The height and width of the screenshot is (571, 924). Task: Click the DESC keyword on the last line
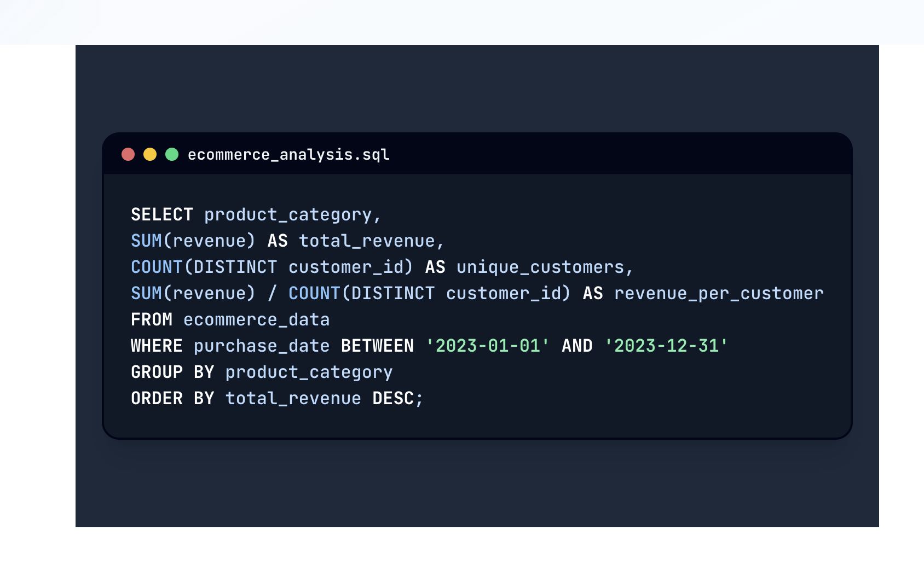click(x=393, y=398)
